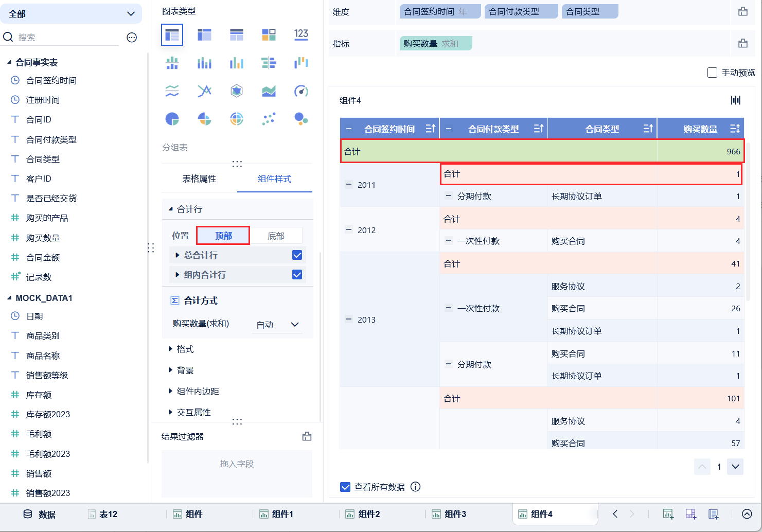762x532 pixels.
Task: Focus the 搜索 field search box
Action: pos(67,37)
